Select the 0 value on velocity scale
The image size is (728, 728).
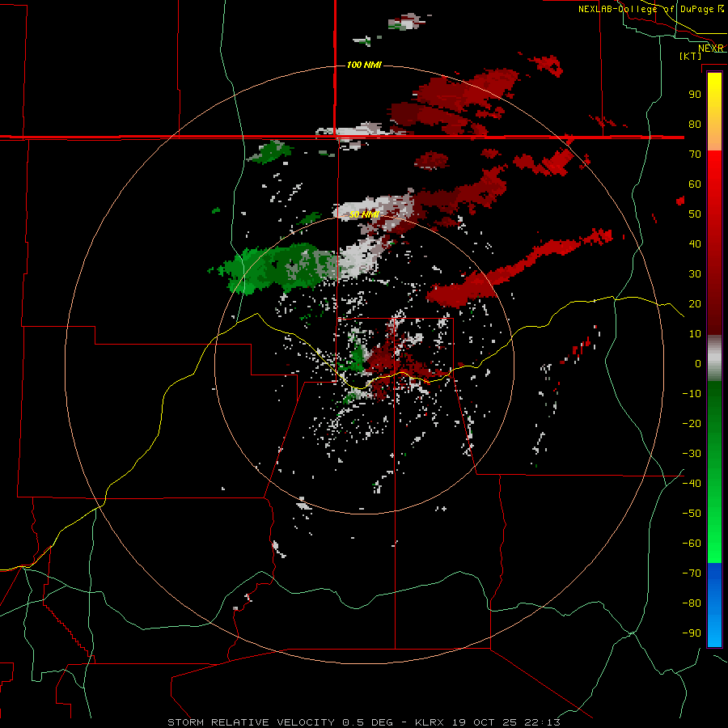coord(698,364)
